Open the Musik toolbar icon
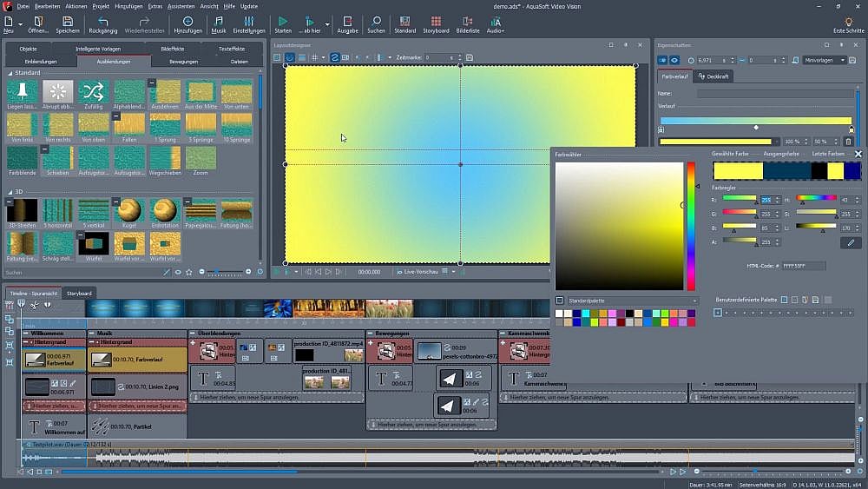 pos(219,21)
